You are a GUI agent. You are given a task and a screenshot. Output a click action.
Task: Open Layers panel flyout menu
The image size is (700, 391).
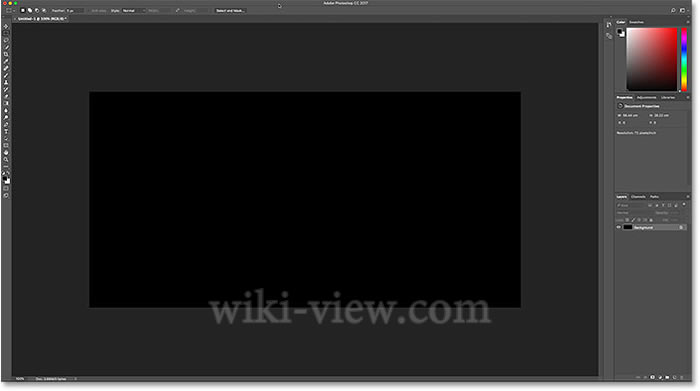coord(688,196)
